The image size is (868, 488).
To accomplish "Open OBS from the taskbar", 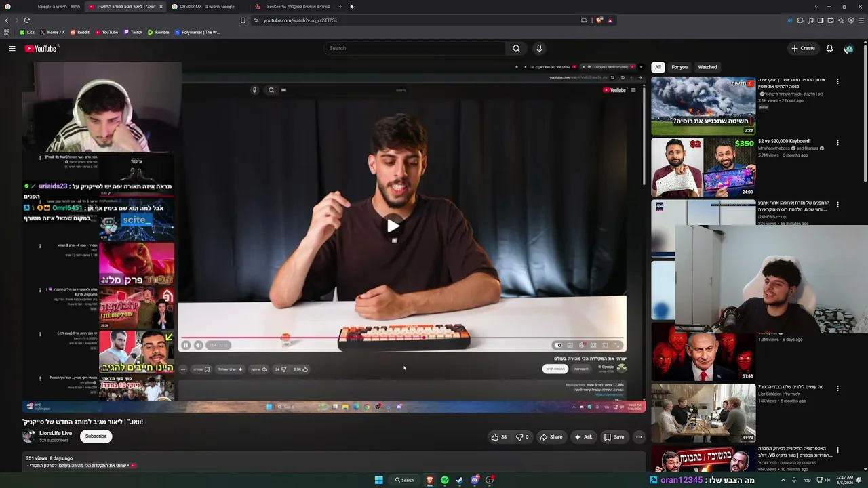I will click(490, 480).
